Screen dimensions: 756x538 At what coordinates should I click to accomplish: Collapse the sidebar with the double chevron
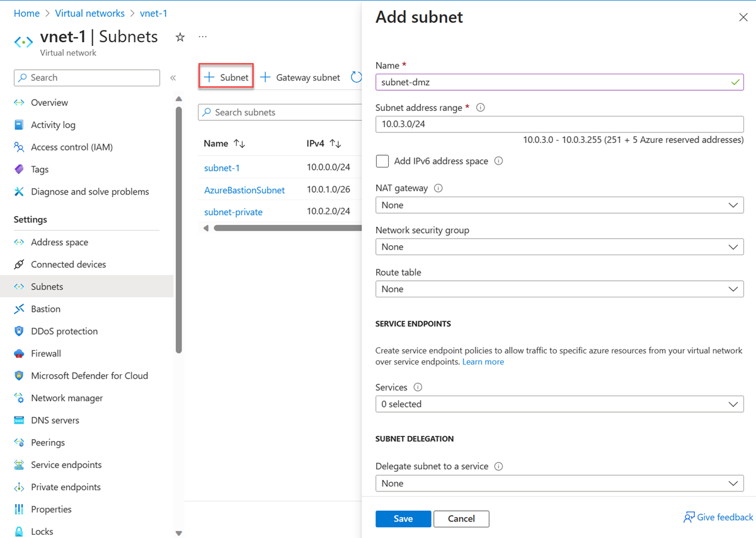[x=173, y=77]
